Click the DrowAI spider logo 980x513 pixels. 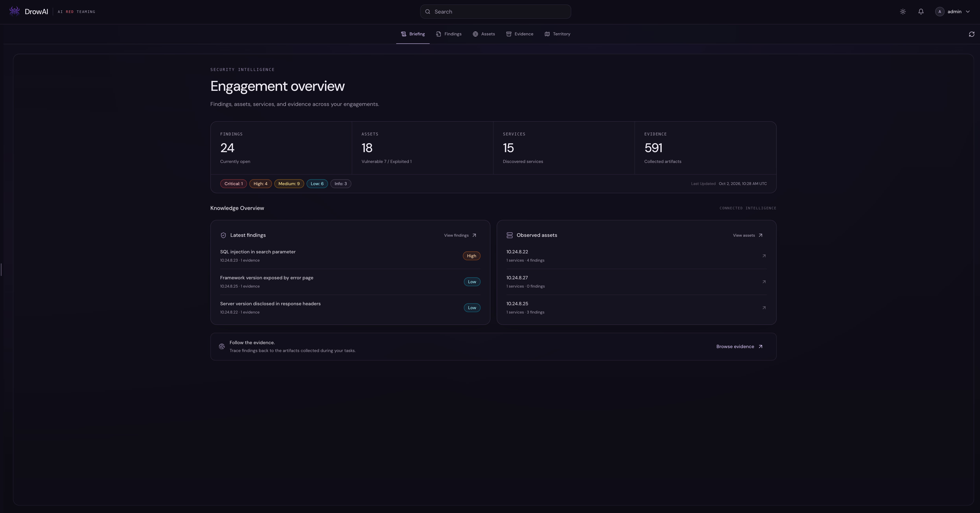pos(15,11)
